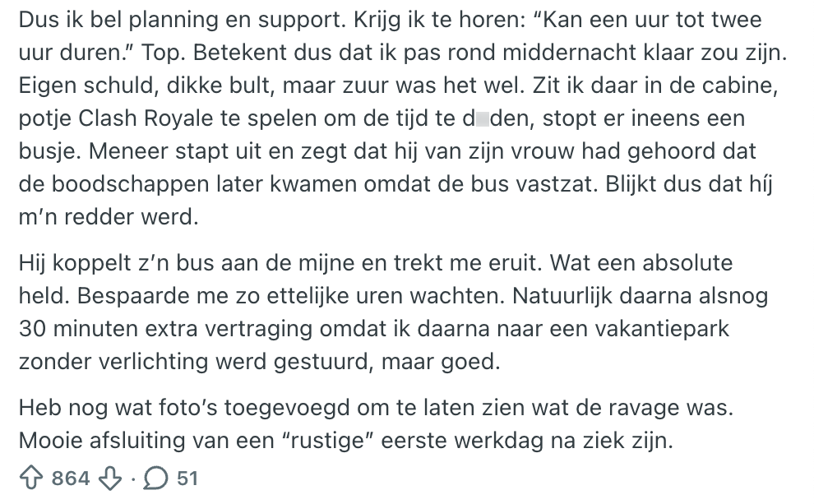814x504 pixels.
Task: Open the 51 comments count
Action: coord(187,478)
